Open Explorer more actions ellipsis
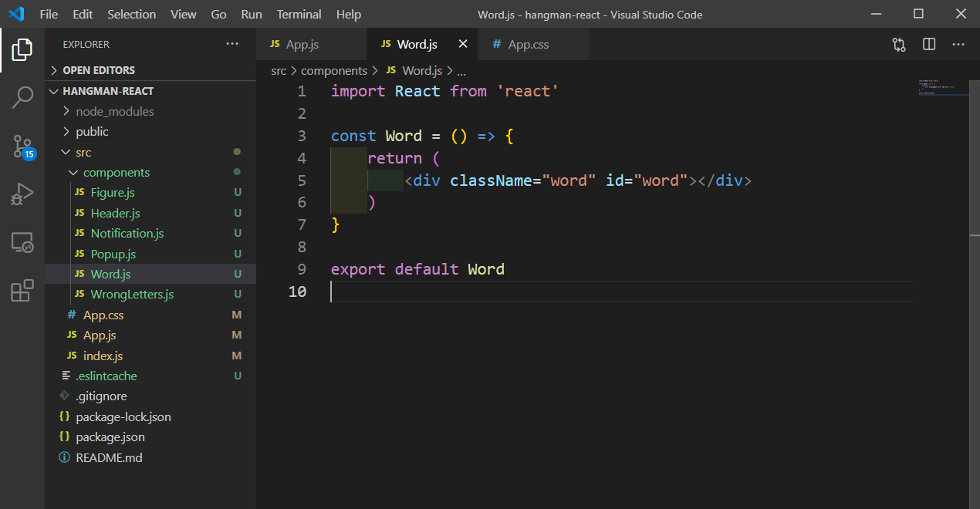The width and height of the screenshot is (980, 509). [232, 44]
